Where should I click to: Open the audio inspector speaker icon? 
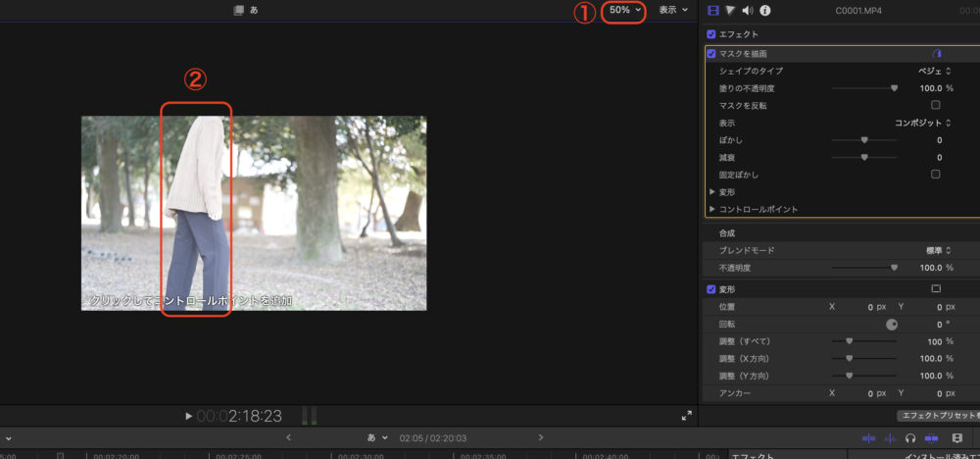click(x=748, y=10)
